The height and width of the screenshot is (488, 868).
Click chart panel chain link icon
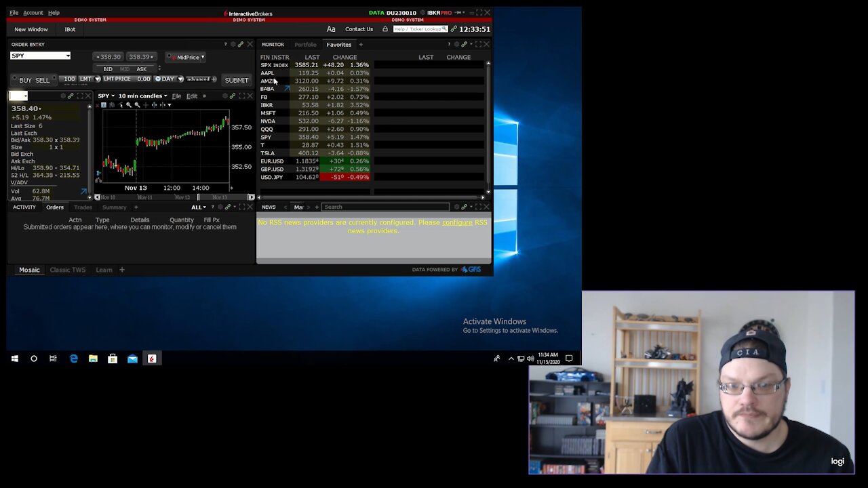tap(233, 96)
